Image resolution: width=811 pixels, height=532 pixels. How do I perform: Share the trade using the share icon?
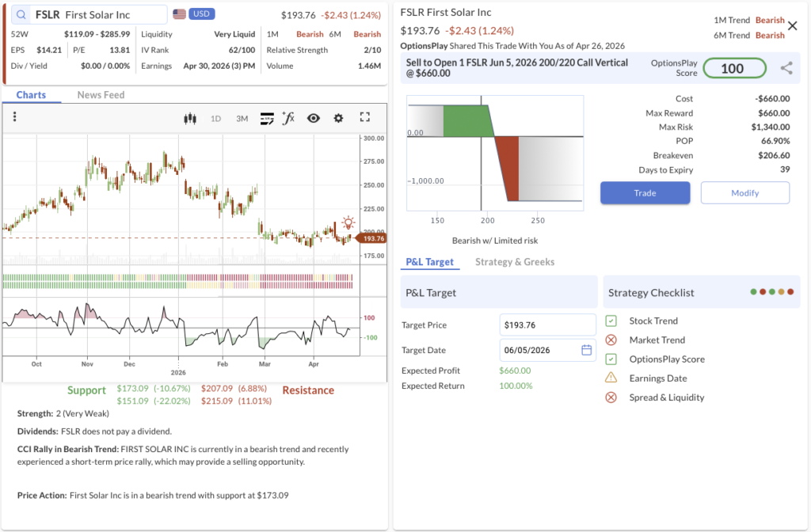(786, 68)
